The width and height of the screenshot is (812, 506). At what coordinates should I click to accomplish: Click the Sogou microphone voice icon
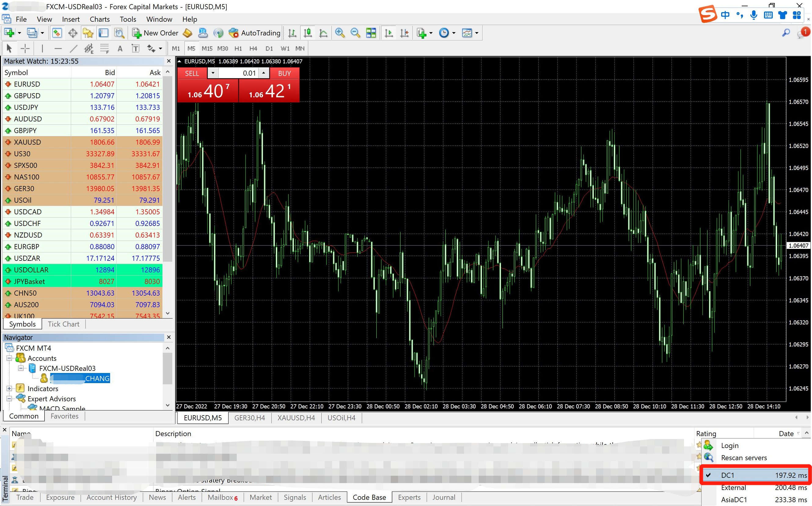tap(754, 15)
